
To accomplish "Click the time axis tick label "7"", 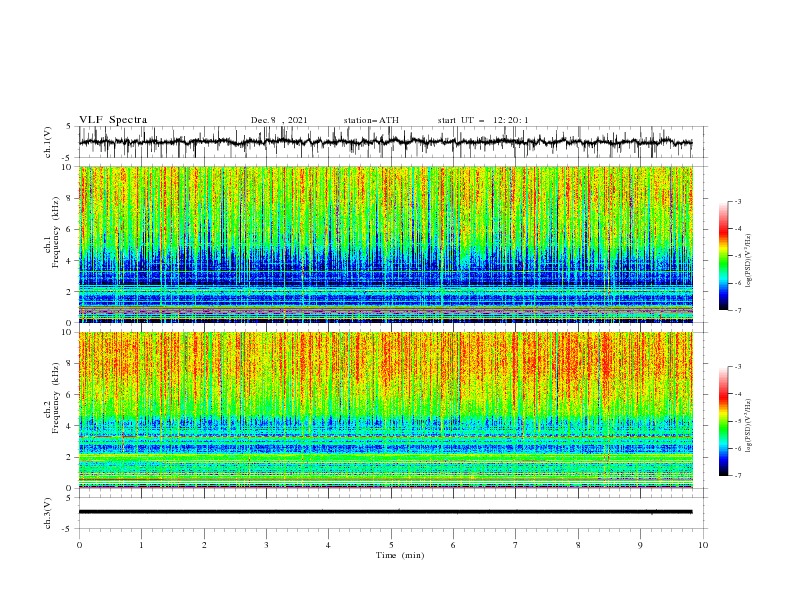I will point(516,545).
